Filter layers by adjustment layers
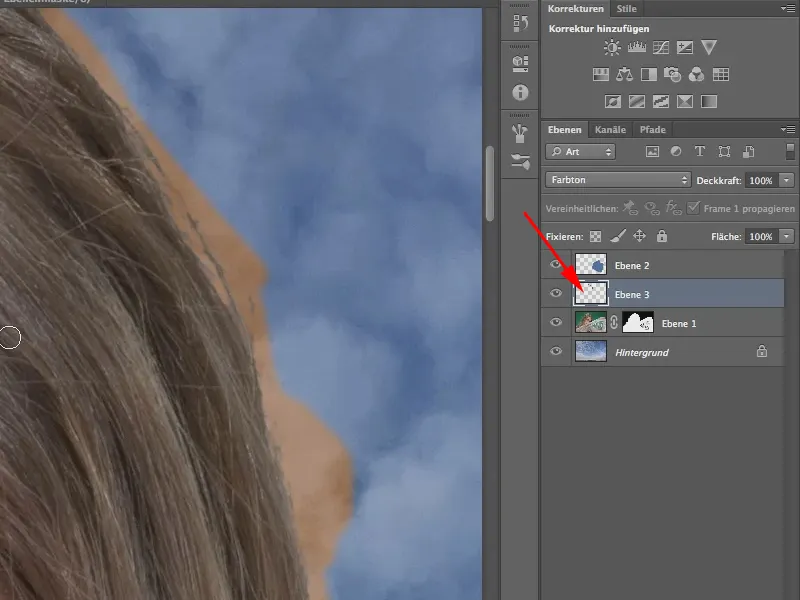Image resolution: width=800 pixels, height=600 pixels. click(x=676, y=152)
